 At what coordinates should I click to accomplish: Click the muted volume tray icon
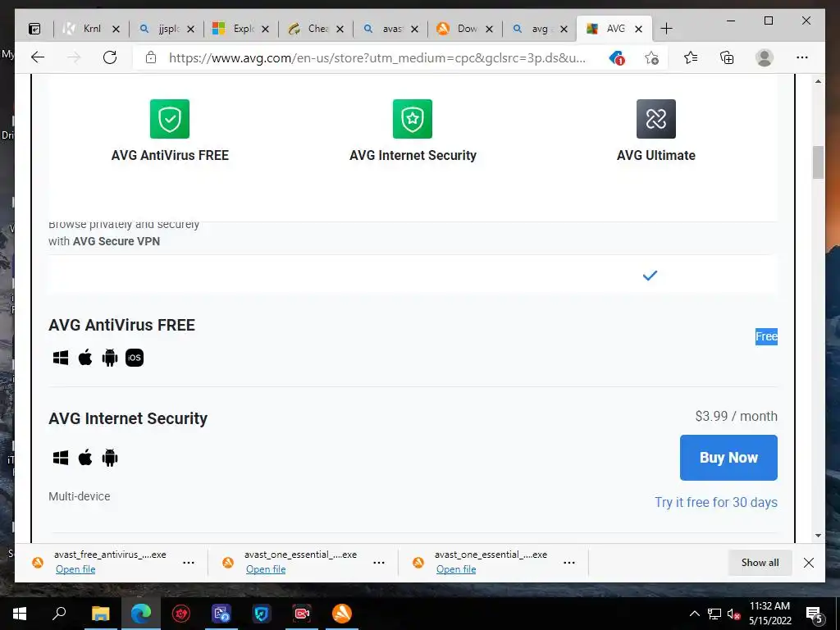point(734,614)
